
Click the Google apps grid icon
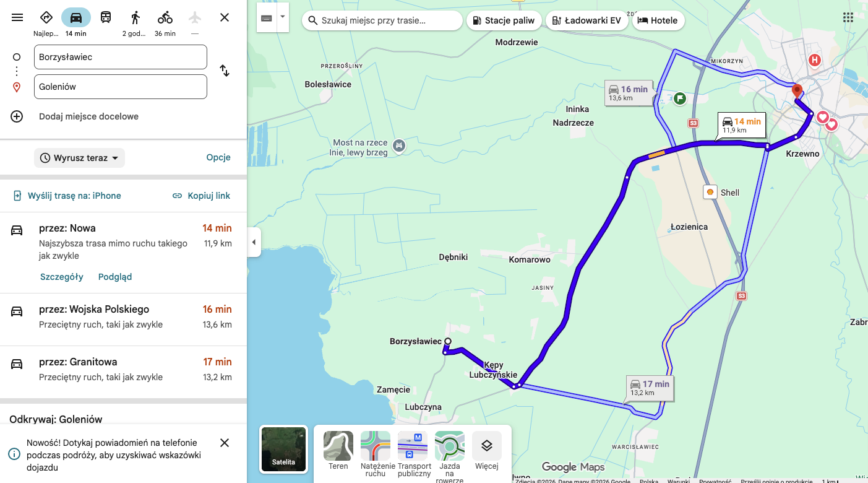click(x=848, y=17)
